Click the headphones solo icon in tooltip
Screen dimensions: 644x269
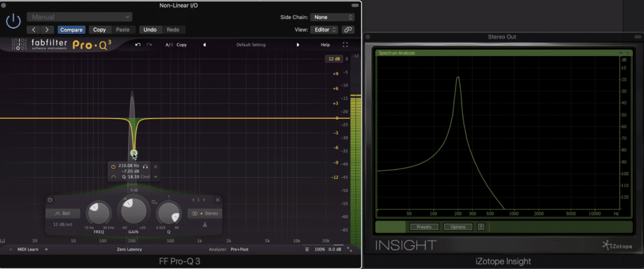point(145,166)
